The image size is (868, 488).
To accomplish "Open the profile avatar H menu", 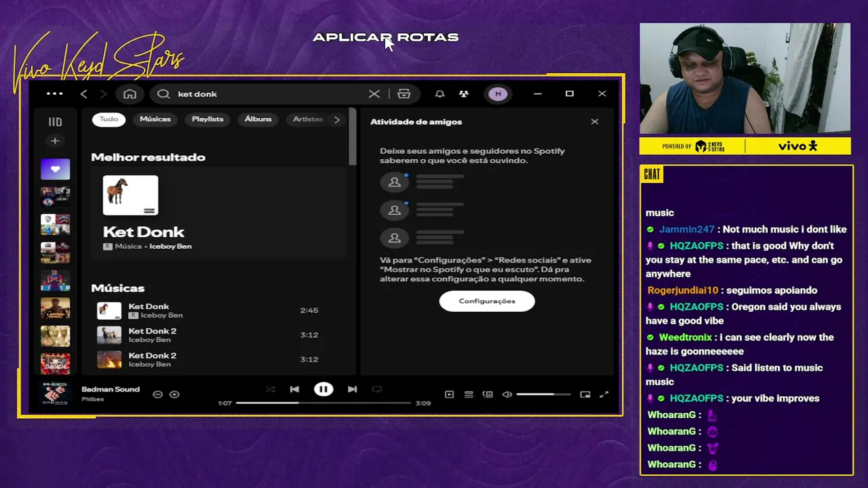I will [x=498, y=94].
